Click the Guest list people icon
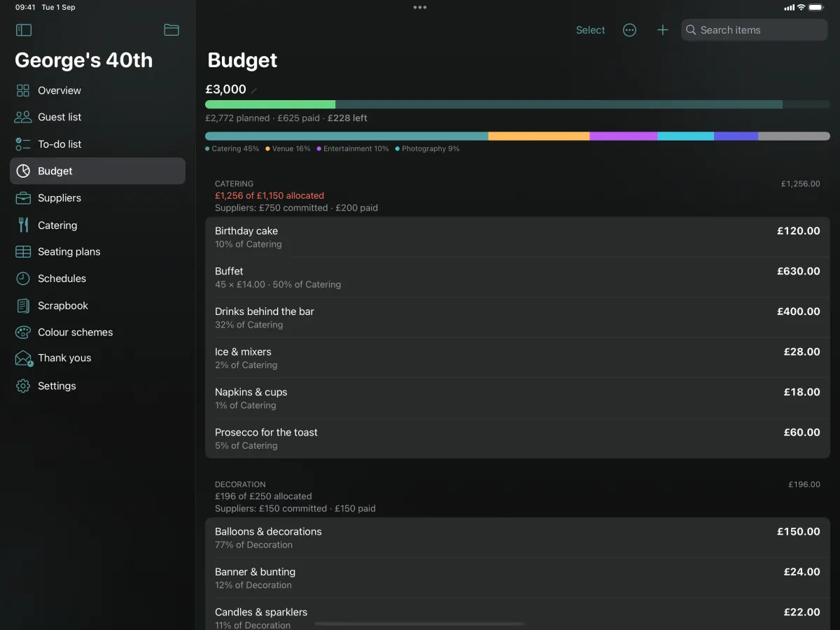The width and height of the screenshot is (840, 630). pos(23,117)
